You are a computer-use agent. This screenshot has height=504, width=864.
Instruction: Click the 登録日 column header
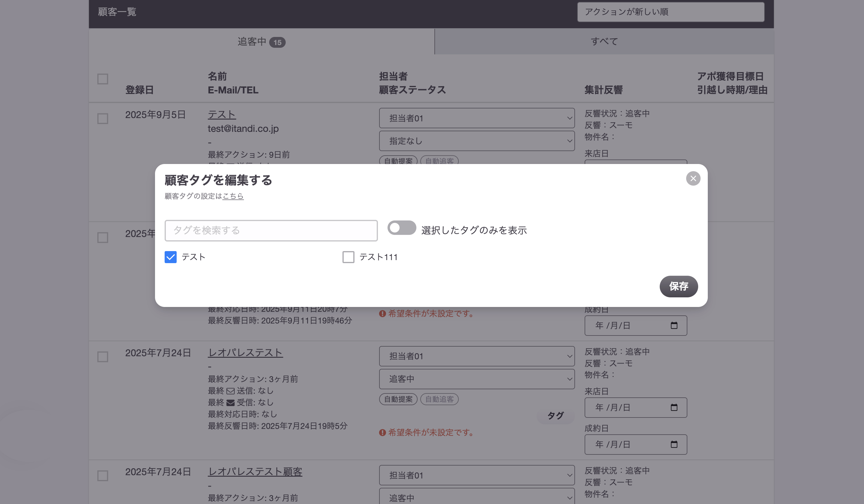point(139,90)
